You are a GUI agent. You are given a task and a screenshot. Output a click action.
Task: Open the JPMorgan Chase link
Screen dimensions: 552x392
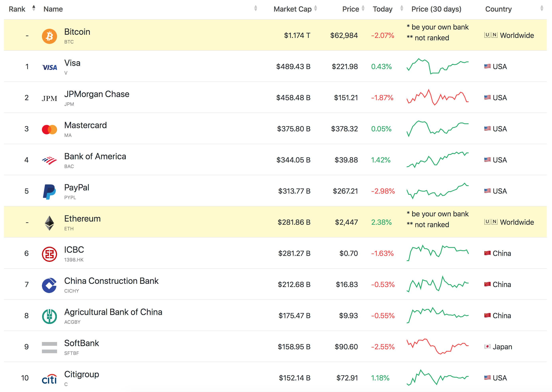click(x=97, y=94)
